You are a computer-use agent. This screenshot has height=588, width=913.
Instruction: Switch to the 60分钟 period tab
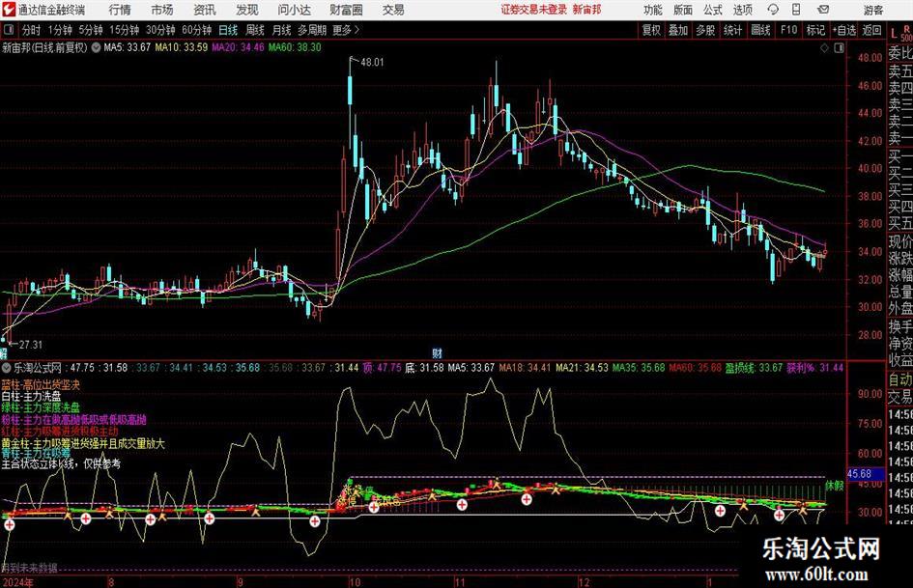click(197, 30)
